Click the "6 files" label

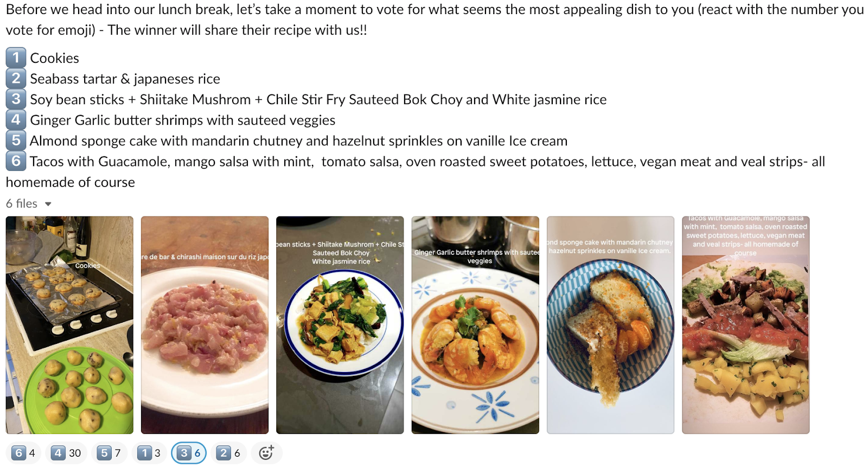[22, 203]
